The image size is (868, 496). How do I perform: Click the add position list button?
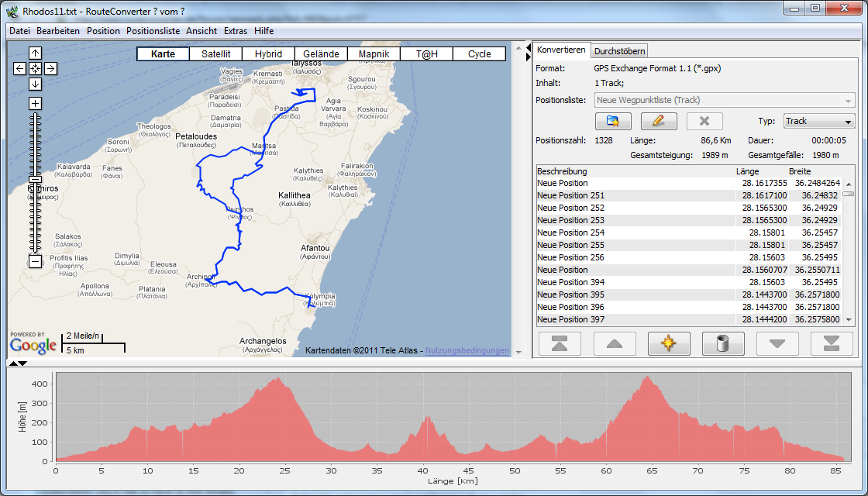[x=613, y=121]
